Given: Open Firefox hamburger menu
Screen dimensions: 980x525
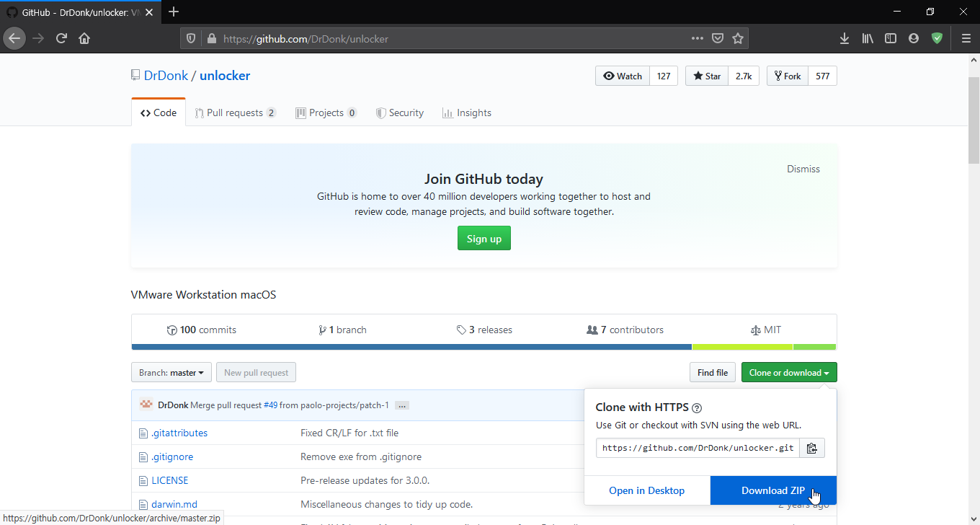Looking at the screenshot, I should coord(966,38).
